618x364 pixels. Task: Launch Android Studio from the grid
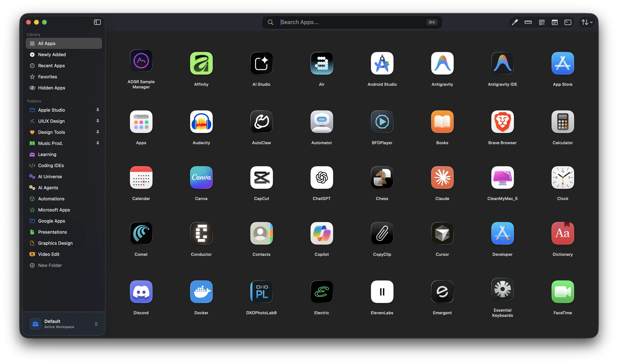click(x=382, y=63)
